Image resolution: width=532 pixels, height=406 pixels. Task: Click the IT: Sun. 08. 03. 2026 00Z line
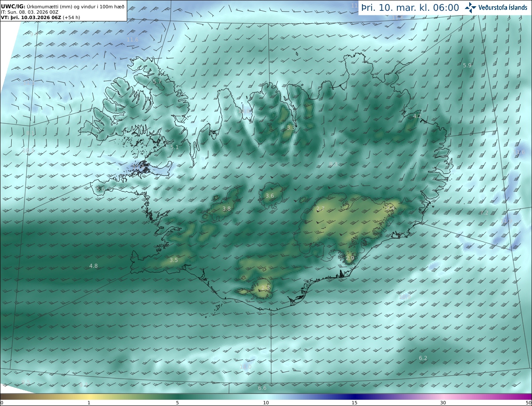click(30, 12)
